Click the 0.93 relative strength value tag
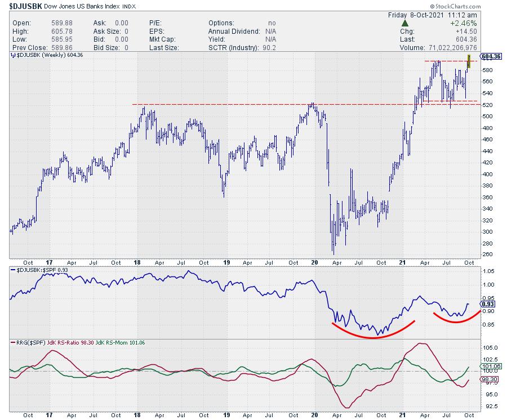The height and width of the screenshot is (420, 507). [488, 305]
